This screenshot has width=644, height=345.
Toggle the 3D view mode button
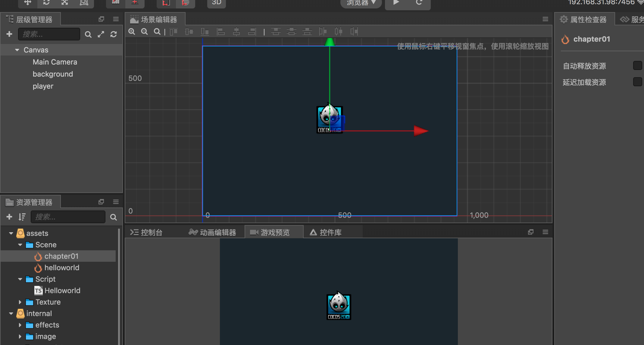point(216,3)
